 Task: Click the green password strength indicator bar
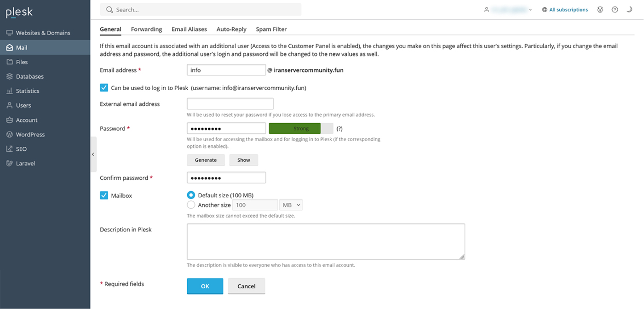[x=301, y=129]
